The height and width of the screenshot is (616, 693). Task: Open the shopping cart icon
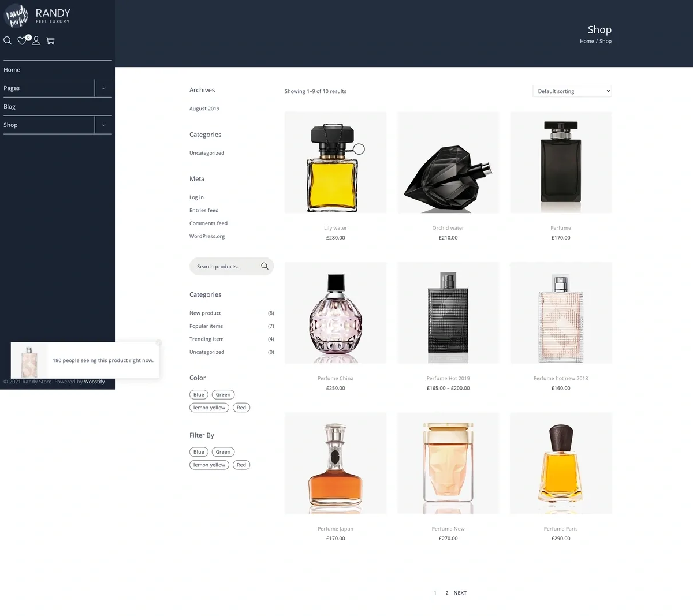click(x=50, y=41)
